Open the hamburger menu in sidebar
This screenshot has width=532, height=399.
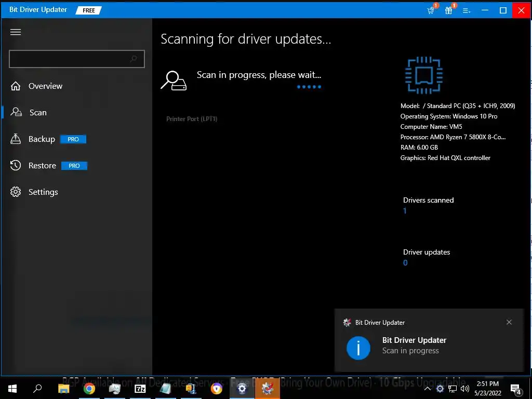coord(16,32)
